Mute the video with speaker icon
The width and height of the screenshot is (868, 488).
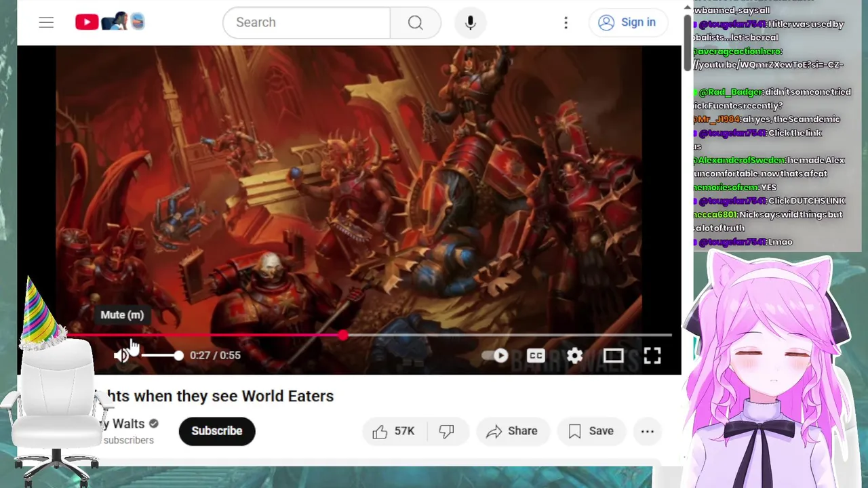(121, 355)
